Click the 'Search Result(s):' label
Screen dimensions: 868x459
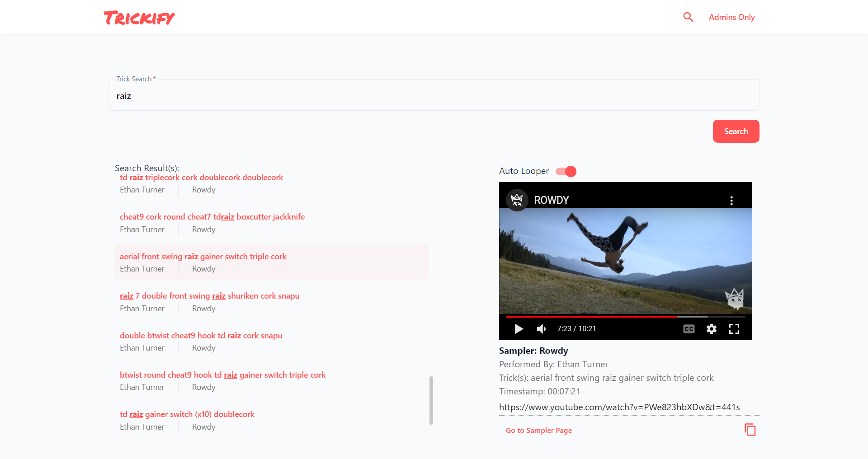coord(147,168)
